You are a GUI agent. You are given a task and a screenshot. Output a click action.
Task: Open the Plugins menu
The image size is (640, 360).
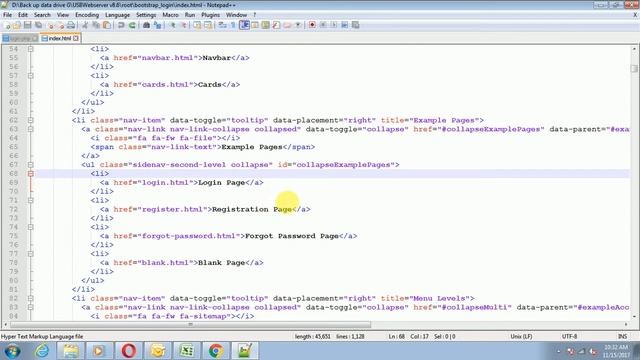pos(210,15)
